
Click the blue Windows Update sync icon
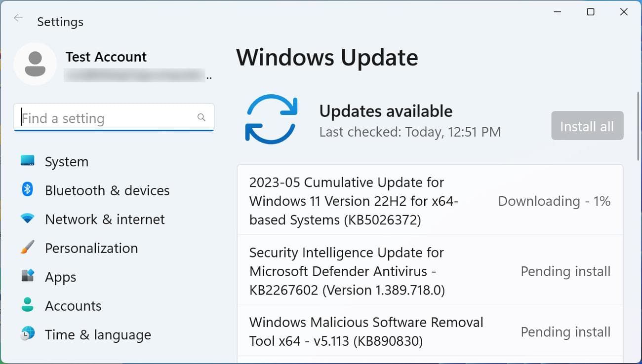point(271,119)
